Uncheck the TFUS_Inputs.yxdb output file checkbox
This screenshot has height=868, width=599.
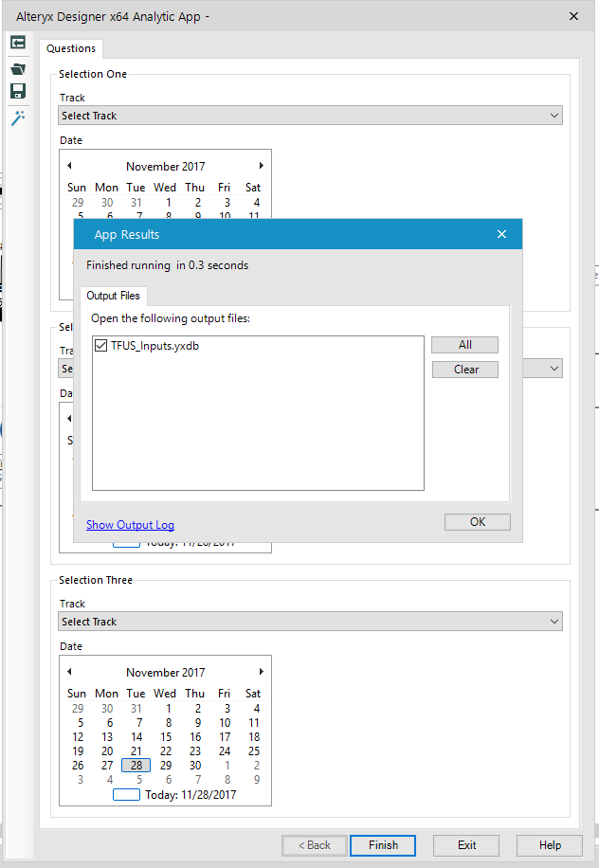point(100,346)
